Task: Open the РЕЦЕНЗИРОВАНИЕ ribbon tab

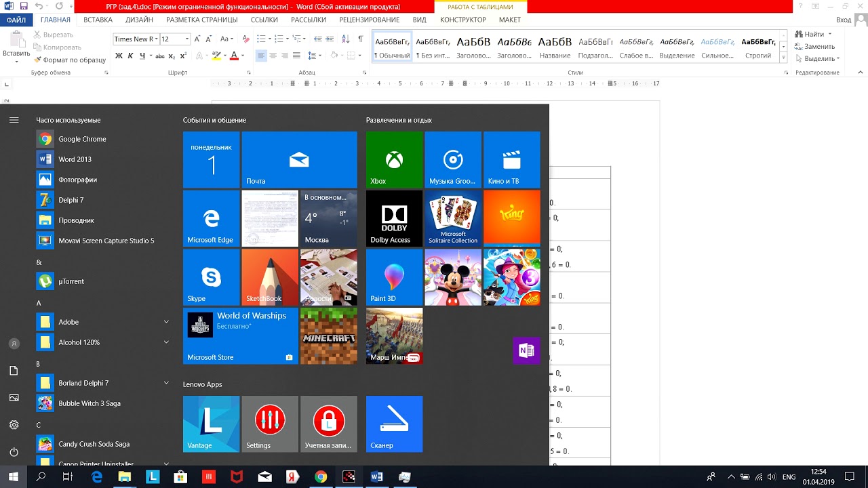Action: coord(370,20)
